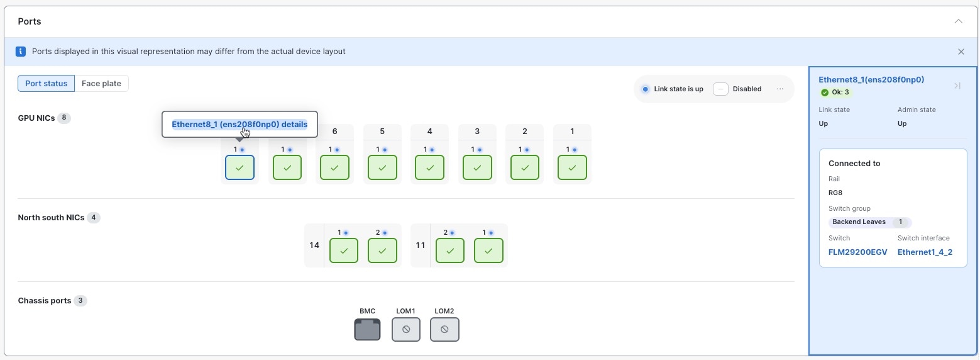Open switch interface Ethernet1_4_2 link
The image size is (980, 360).
point(925,252)
